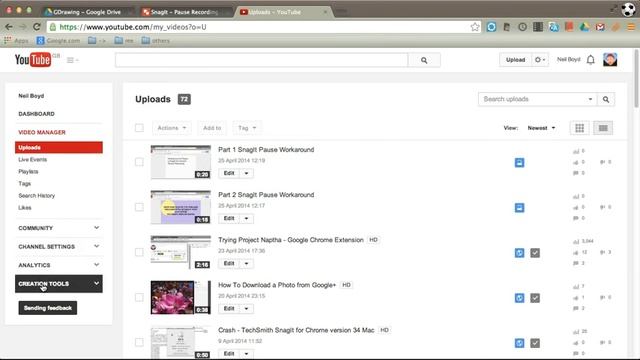Open Likes in the sidebar
640x360 pixels.
(x=24, y=208)
